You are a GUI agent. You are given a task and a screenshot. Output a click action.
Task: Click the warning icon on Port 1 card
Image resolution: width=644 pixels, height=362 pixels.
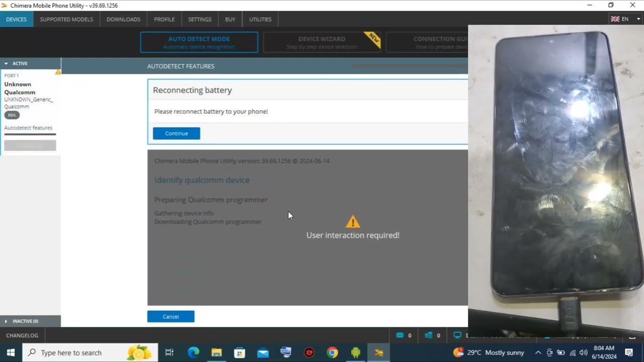pos(58,72)
